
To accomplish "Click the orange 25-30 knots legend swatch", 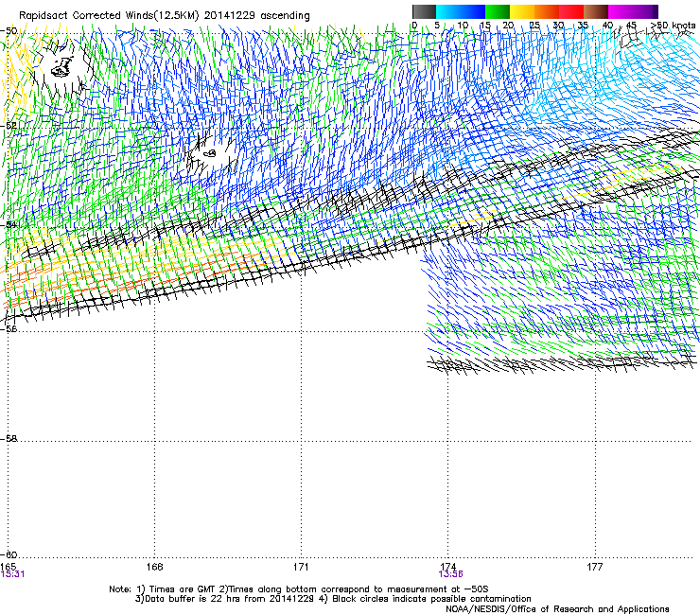I will tap(547, 11).
